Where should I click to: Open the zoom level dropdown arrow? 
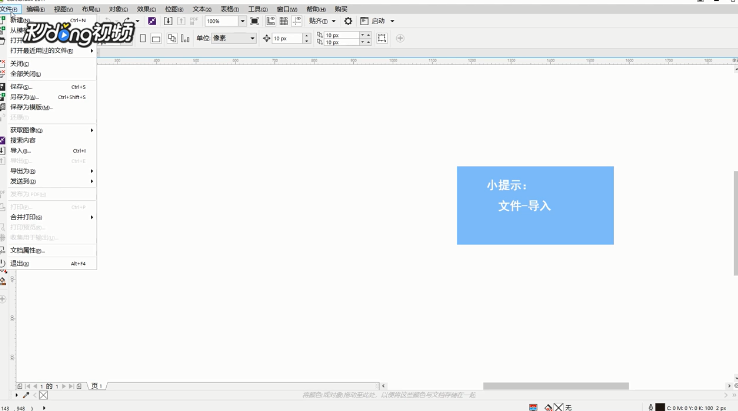pyautogui.click(x=242, y=21)
